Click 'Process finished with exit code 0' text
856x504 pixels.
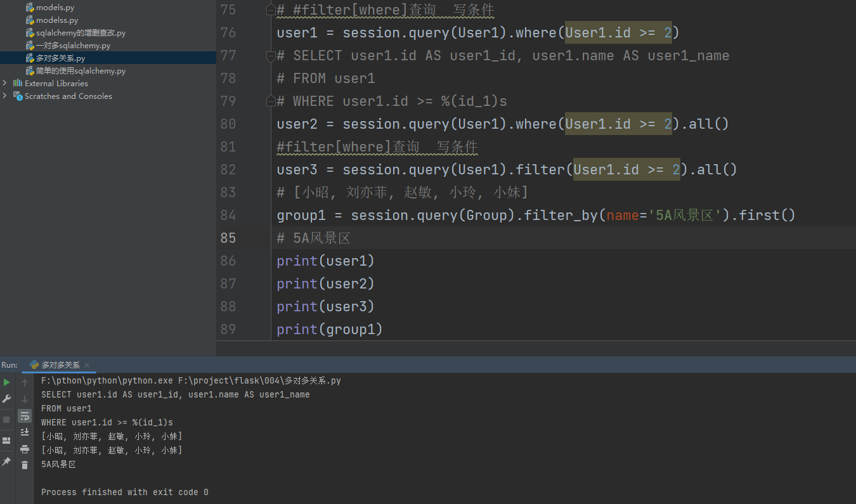[125, 492]
